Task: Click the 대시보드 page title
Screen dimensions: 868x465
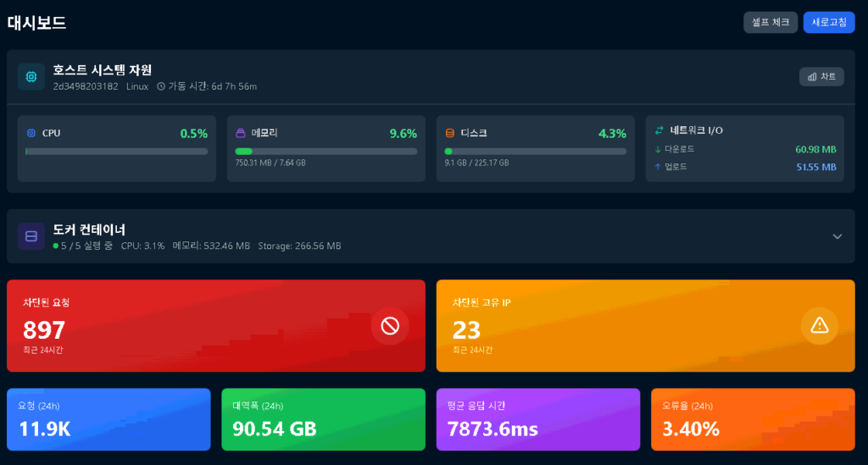Action: [36, 23]
